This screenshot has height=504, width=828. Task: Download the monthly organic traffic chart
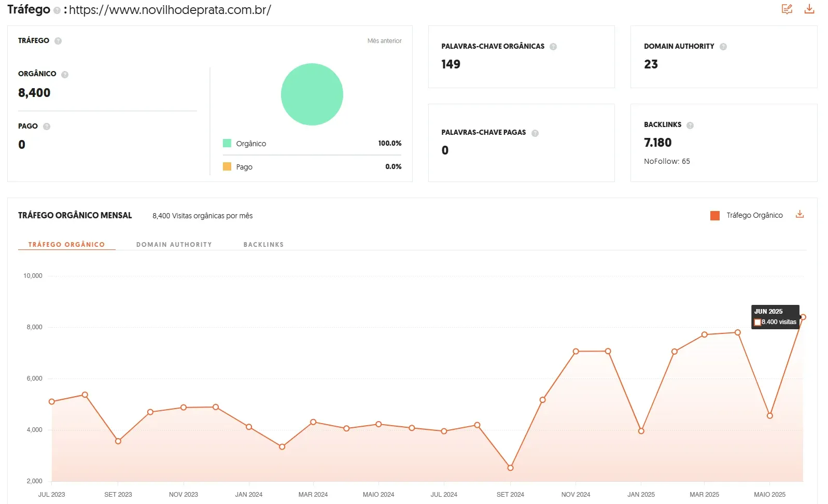[799, 214]
